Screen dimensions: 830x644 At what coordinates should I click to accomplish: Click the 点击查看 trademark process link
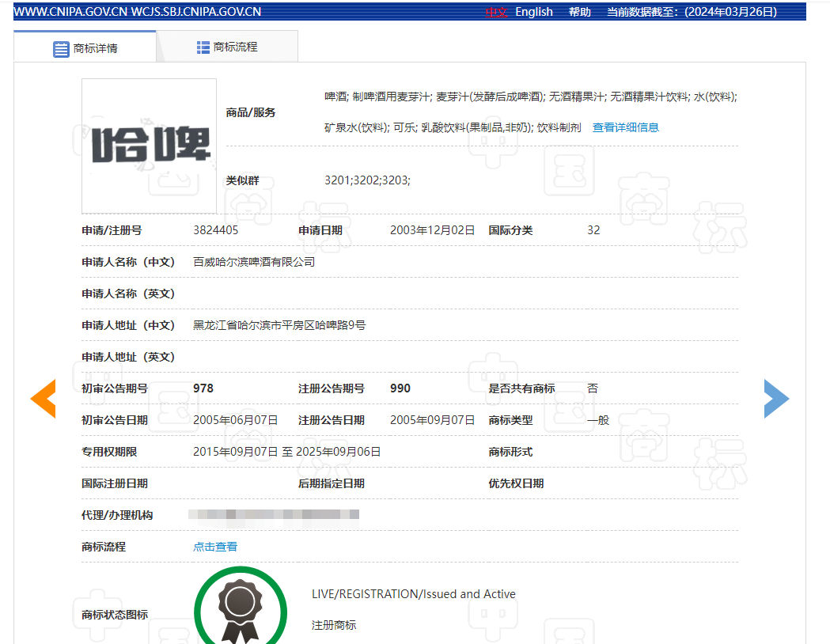pos(215,547)
